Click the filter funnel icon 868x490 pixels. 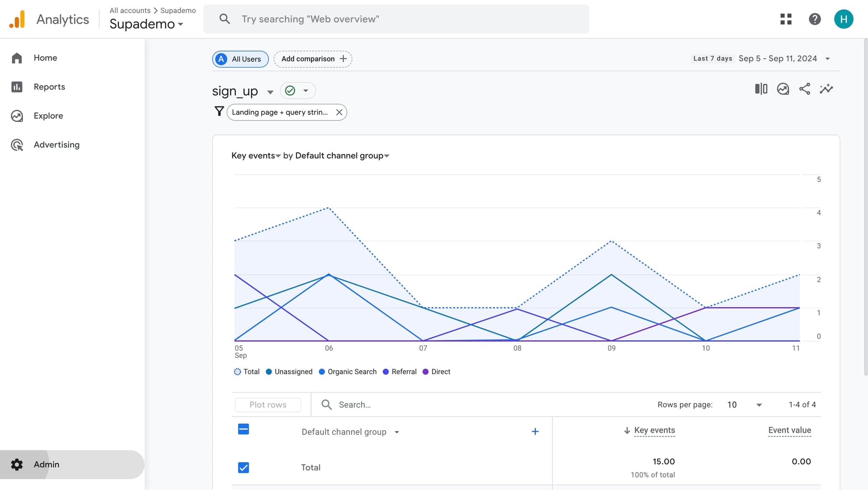(219, 112)
